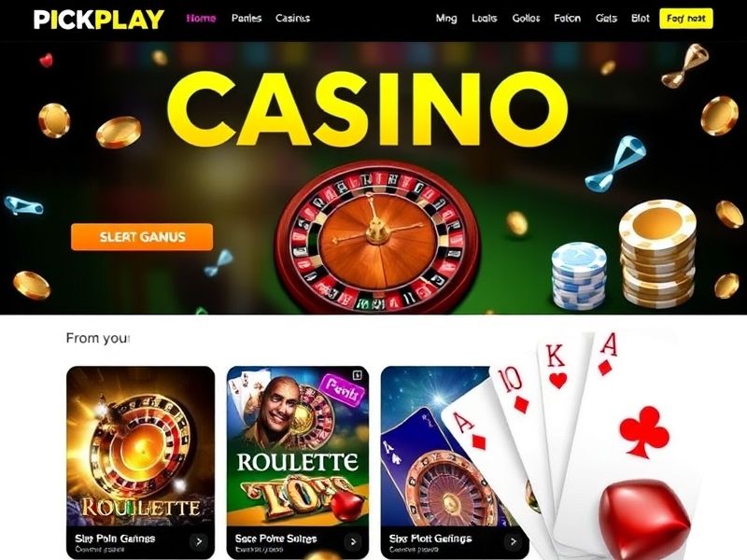Open arrow on third game card
The image size is (747, 560).
(x=513, y=541)
